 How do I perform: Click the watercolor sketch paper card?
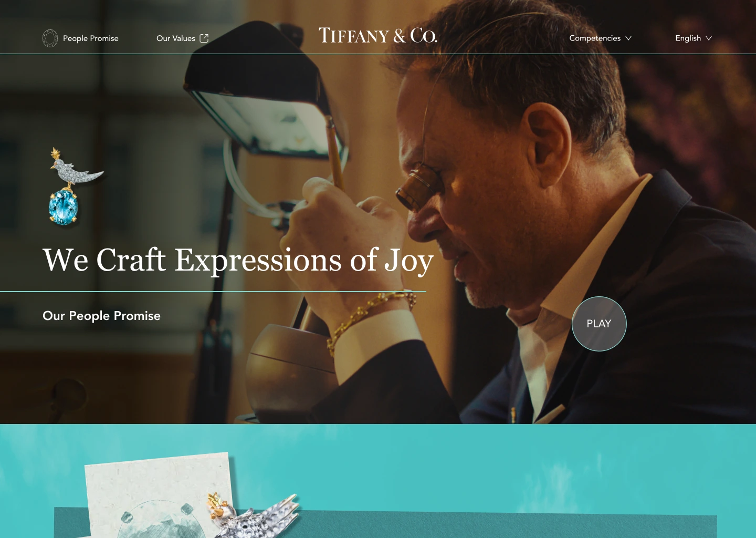pos(157,495)
